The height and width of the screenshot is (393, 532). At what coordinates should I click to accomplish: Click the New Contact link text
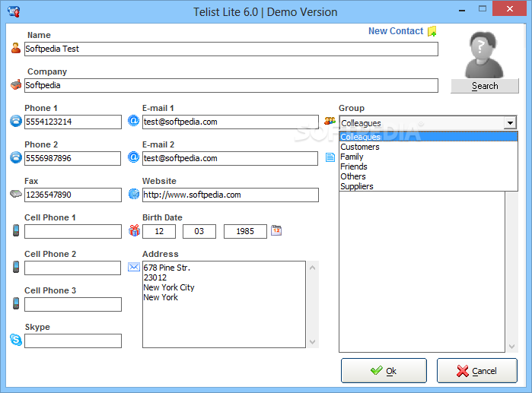[x=396, y=31]
